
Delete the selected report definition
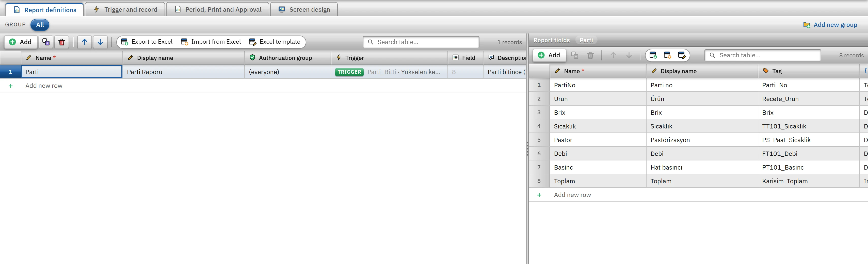tap(62, 42)
